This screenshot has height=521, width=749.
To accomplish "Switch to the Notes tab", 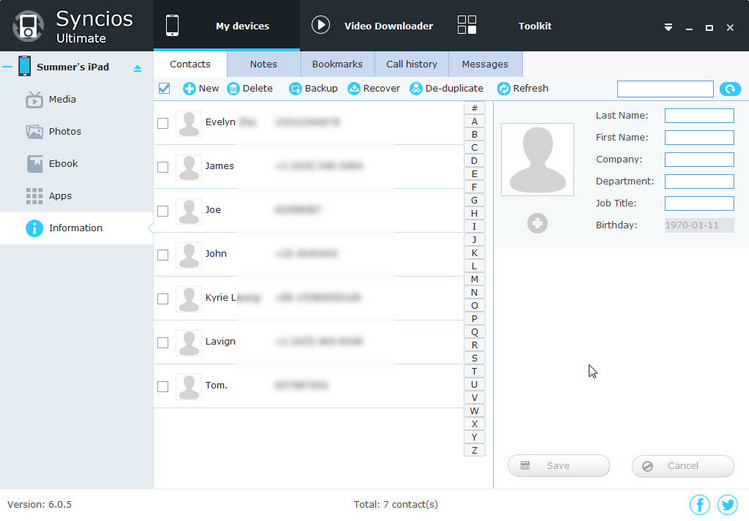I will point(264,64).
